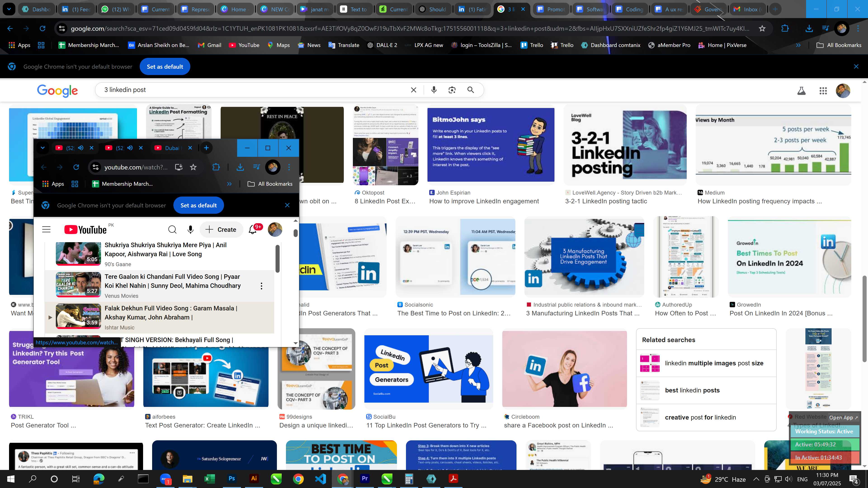Open the YouTube hamburger guide menu
Viewport: 868px width, 488px height.
46,229
